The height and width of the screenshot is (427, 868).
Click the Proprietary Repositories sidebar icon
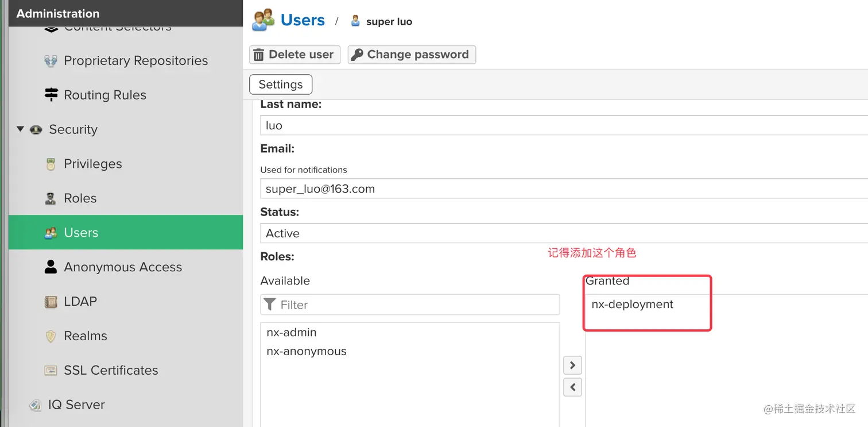coord(51,61)
